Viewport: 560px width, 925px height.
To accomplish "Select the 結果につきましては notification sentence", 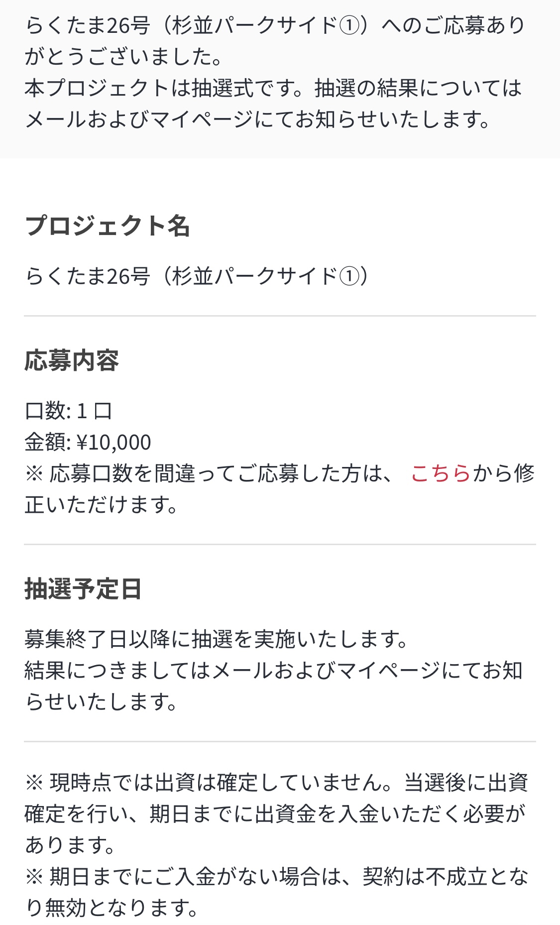I will (273, 671).
